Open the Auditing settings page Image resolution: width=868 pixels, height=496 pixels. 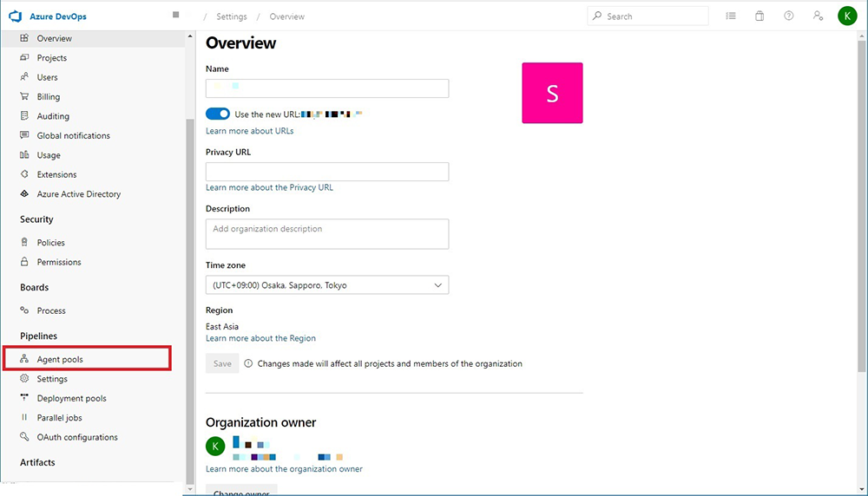(x=53, y=116)
